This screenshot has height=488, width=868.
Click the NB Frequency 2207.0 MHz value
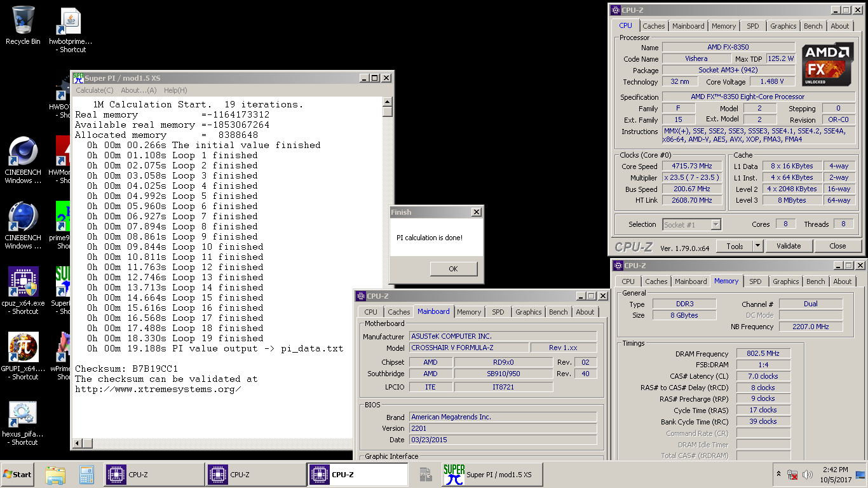(811, 327)
